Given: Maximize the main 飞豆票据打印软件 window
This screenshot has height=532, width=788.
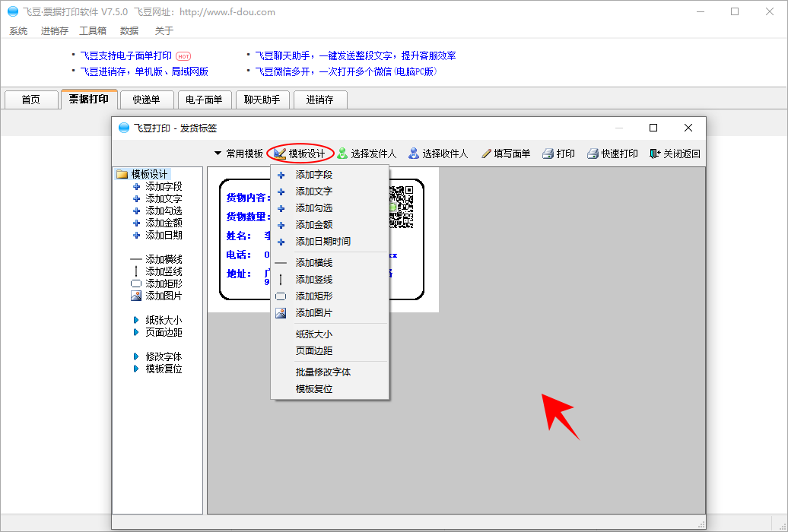Looking at the screenshot, I should (x=735, y=11).
